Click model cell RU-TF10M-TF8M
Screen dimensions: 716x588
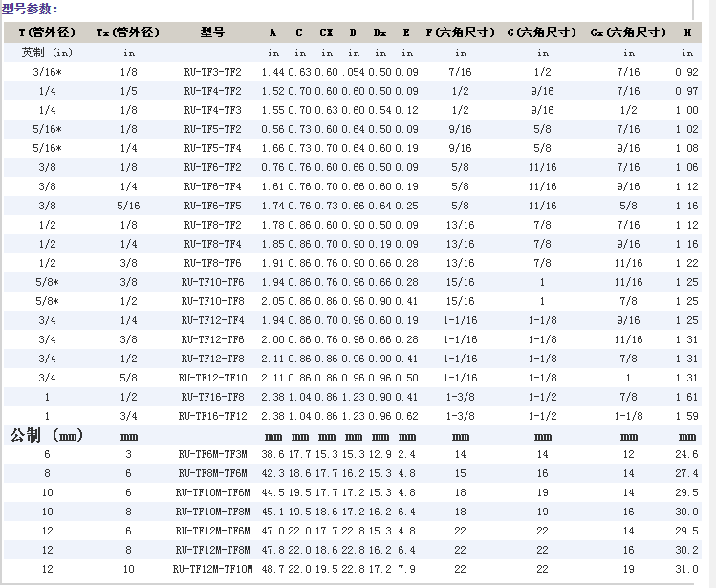coord(212,512)
